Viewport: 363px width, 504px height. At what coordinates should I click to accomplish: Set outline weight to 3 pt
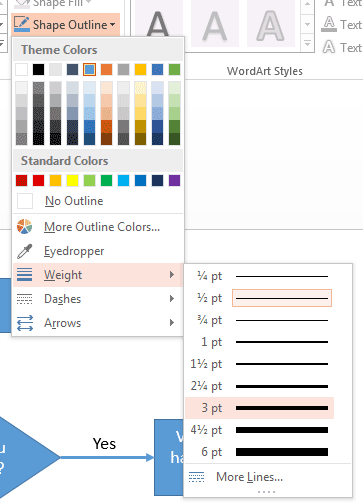(x=260, y=408)
